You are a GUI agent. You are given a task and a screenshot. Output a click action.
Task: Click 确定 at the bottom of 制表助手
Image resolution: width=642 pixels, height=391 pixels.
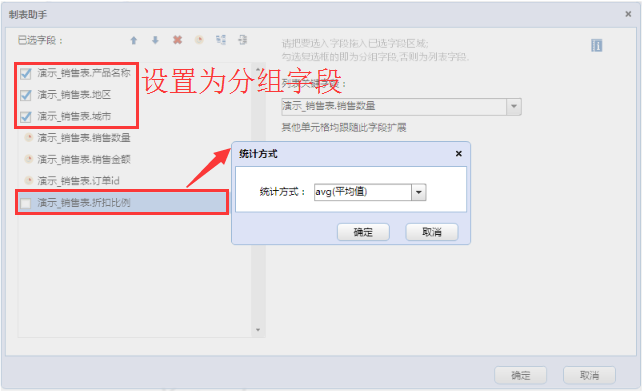tap(520, 375)
